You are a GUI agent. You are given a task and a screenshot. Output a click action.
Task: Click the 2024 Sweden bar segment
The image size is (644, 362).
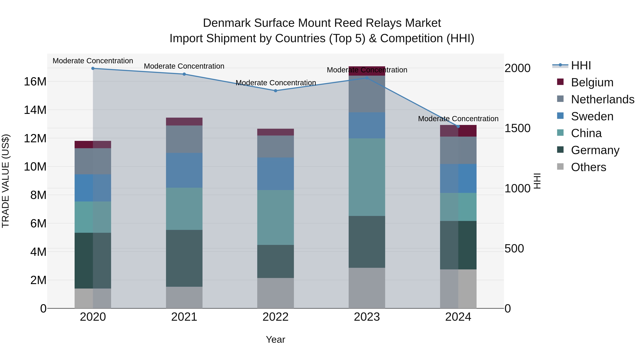[x=458, y=178]
